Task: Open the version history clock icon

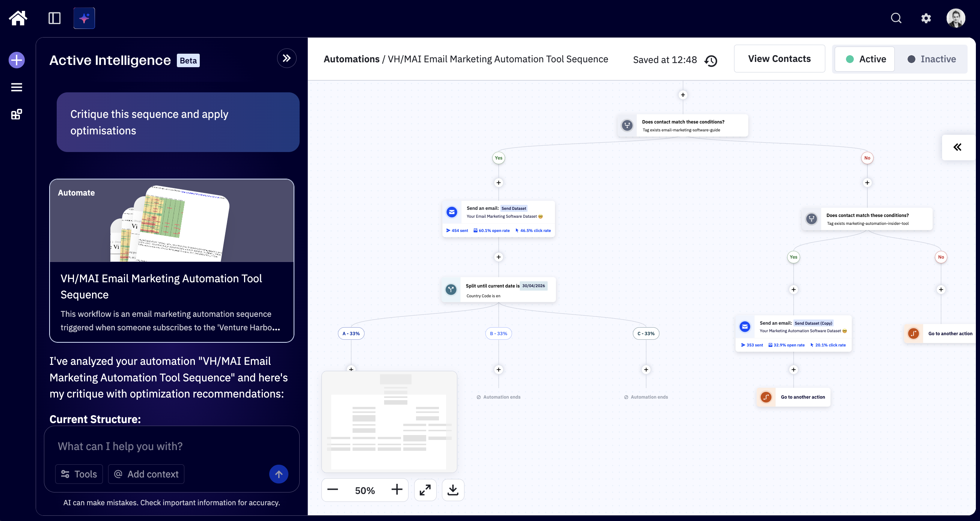Action: tap(711, 60)
